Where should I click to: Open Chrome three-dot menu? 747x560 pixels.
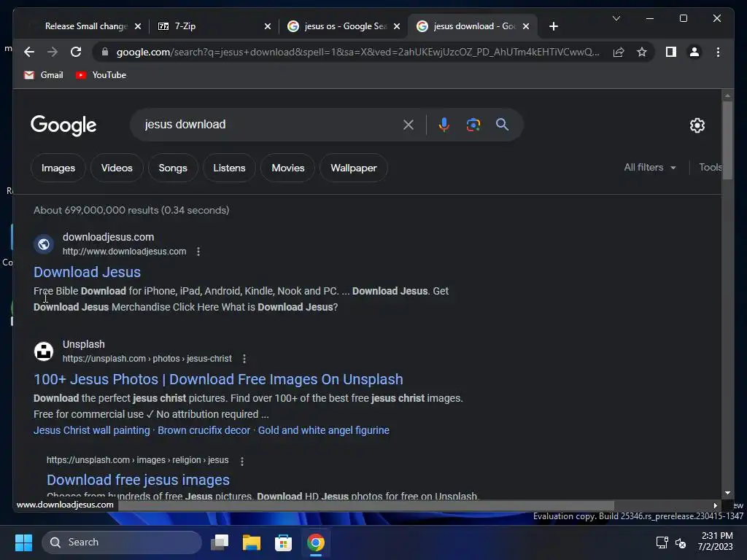718,52
